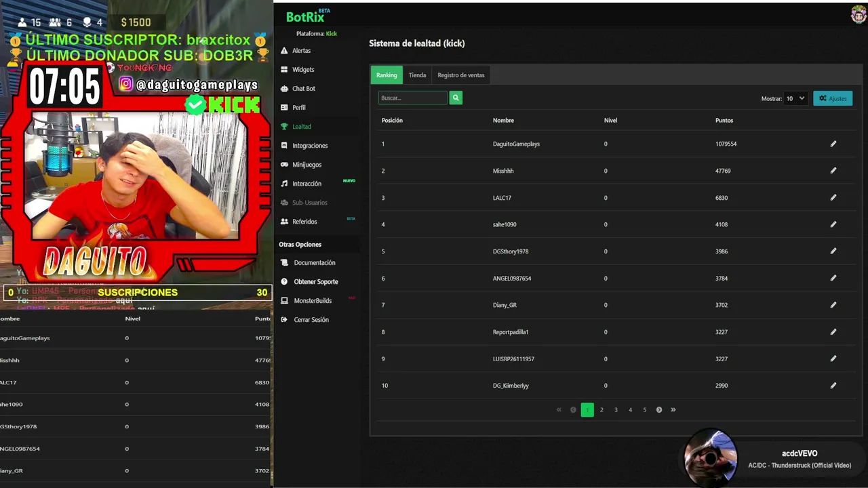
Task: Edit points for Misshhh row
Action: [833, 171]
